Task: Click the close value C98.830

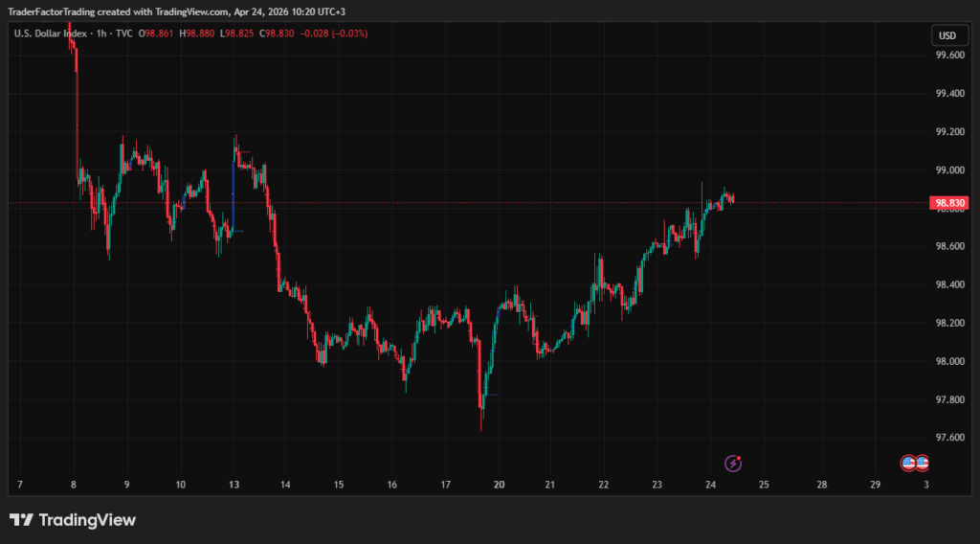Action: point(277,34)
